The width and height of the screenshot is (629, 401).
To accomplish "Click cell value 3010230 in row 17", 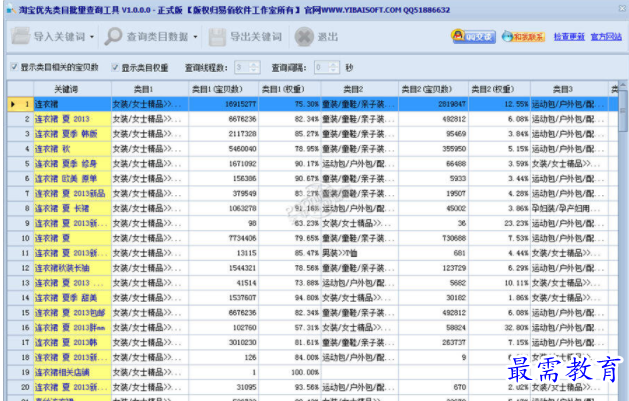I will click(223, 342).
